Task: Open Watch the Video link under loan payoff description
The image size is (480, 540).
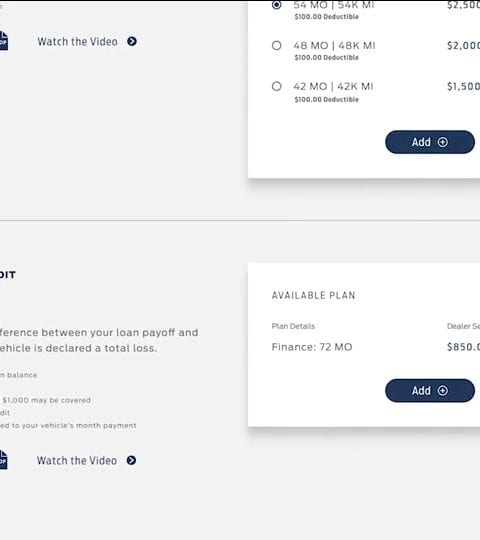Action: point(77,460)
